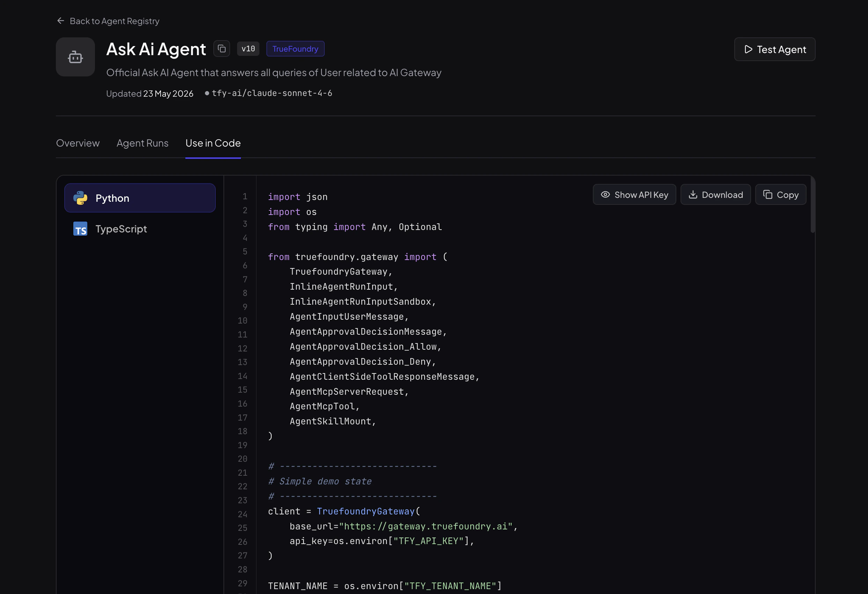Click the Ask Ai Agent title

[x=156, y=49]
